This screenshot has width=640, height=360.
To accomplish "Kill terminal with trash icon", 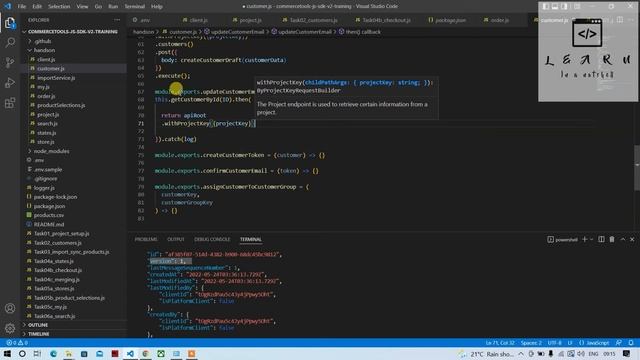I will coord(612,239).
